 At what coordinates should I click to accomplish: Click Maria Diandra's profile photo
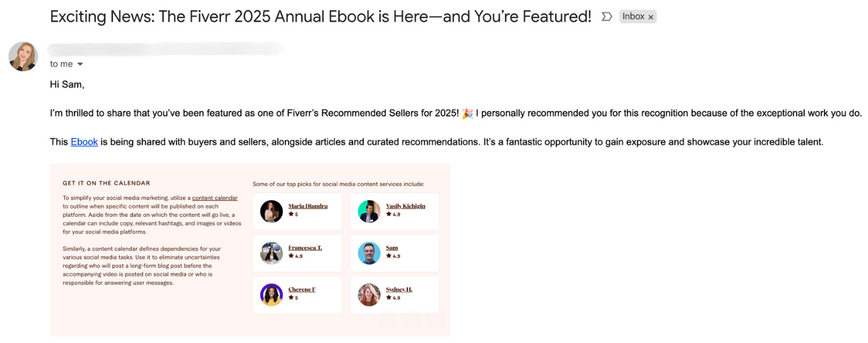coord(271,212)
